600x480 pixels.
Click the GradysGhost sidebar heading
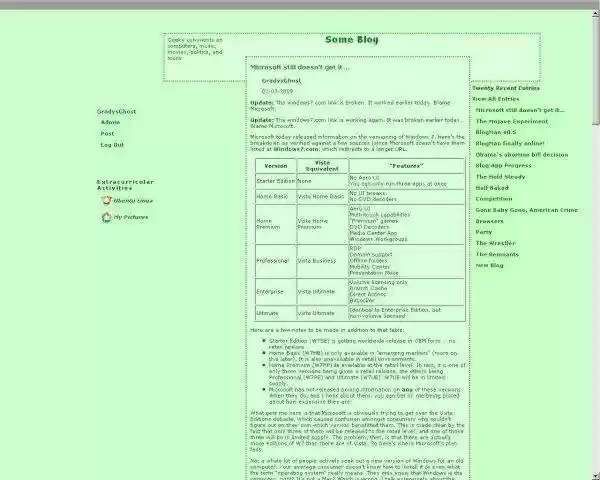click(116, 112)
